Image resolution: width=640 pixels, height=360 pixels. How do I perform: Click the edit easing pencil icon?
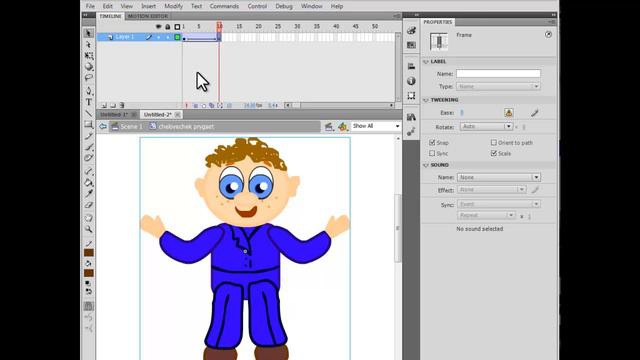point(535,113)
